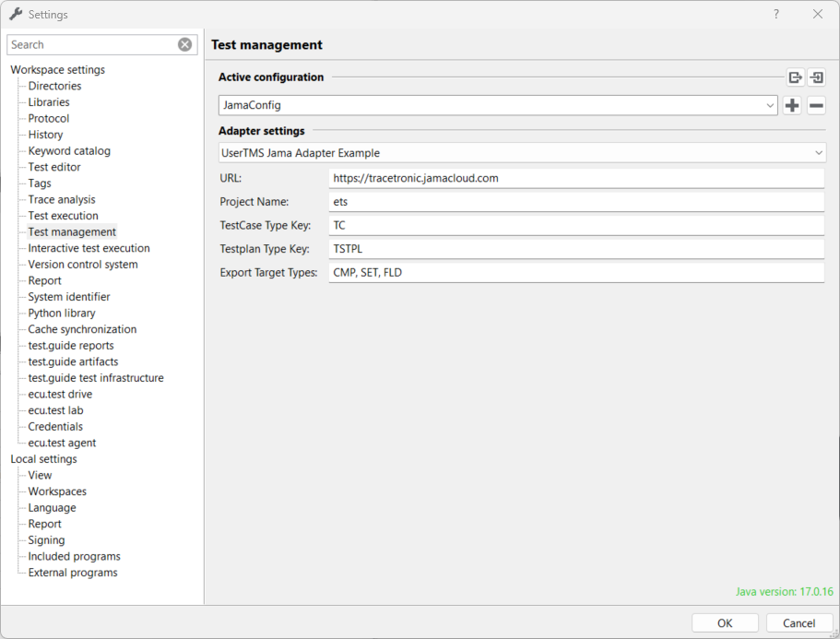Open the Test editor settings
This screenshot has height=639, width=840.
[54, 167]
